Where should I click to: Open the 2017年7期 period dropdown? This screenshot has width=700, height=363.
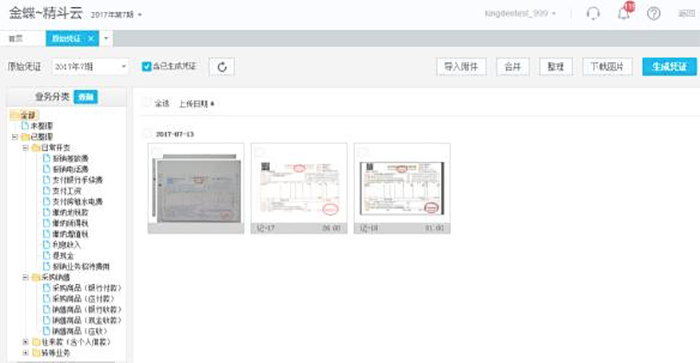click(90, 67)
